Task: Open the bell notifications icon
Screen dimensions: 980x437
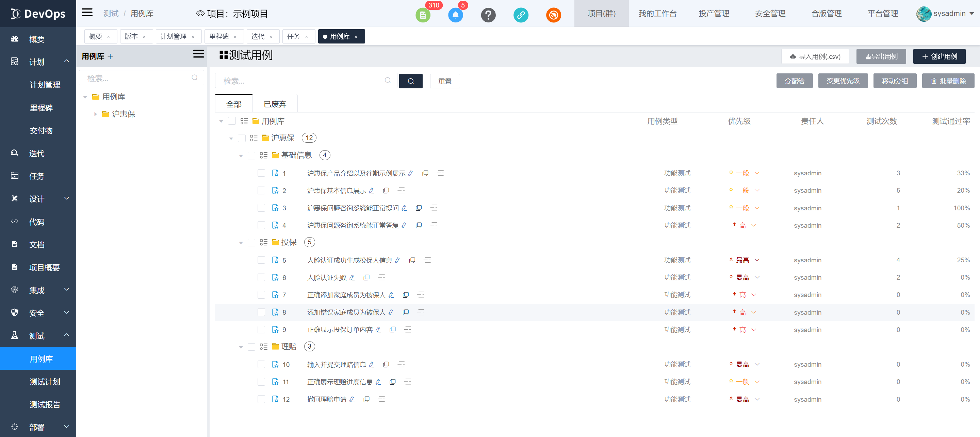Action: [455, 15]
